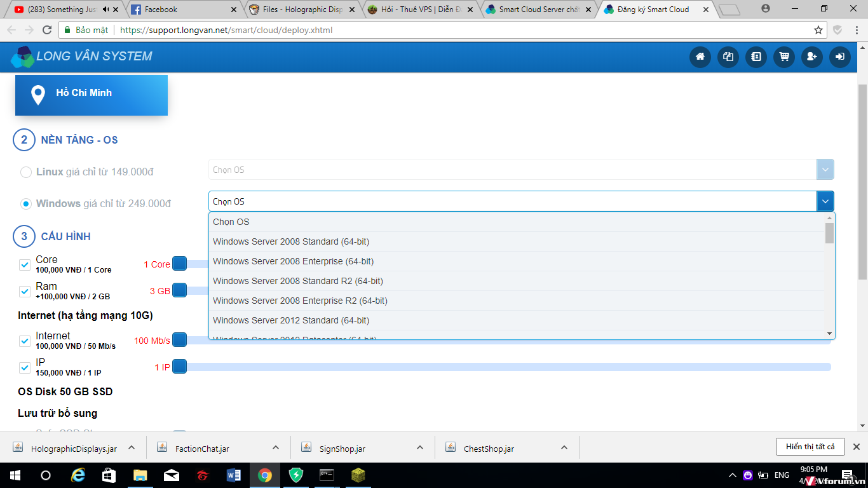Open the Action Center notifications
The width and height of the screenshot is (868, 488).
click(x=847, y=475)
